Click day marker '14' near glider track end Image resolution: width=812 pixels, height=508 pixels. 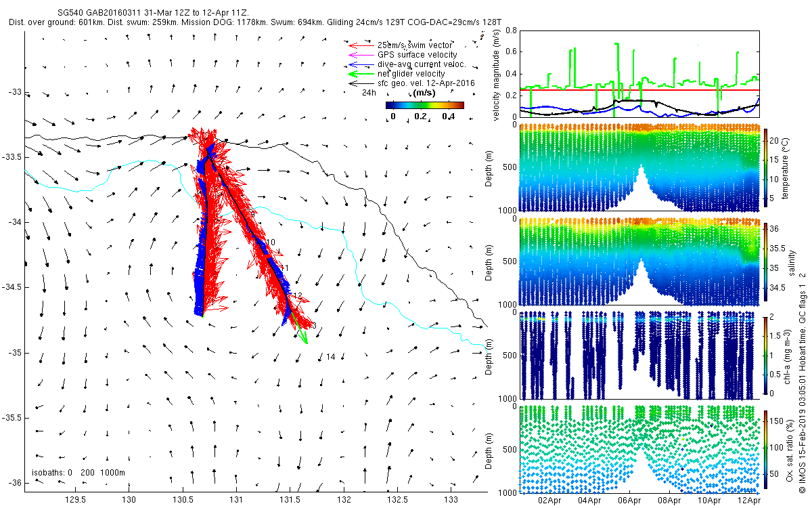pos(331,357)
